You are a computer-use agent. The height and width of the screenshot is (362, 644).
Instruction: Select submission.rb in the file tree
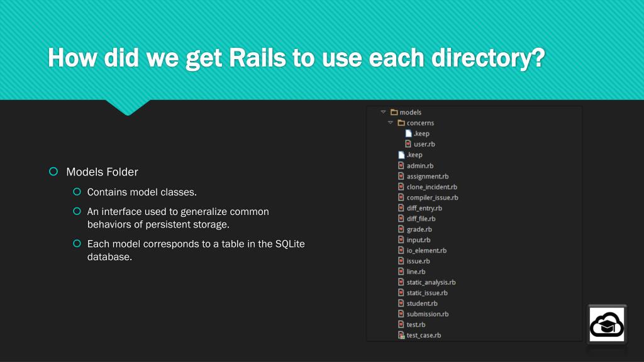[x=428, y=314]
